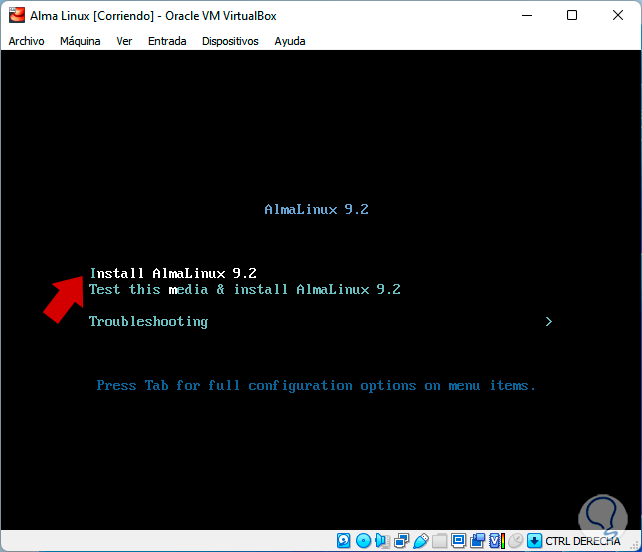Click the USB devices status icon

tap(420, 541)
